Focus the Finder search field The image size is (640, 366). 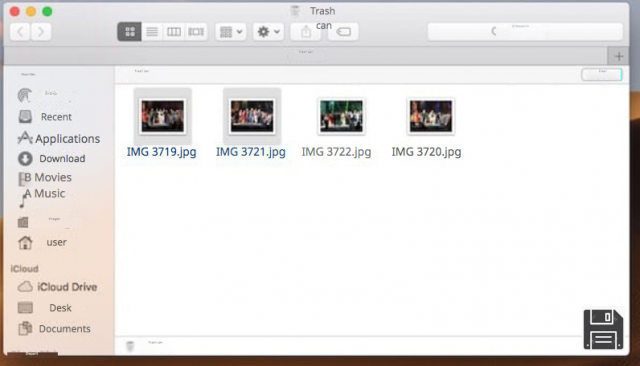point(525,31)
